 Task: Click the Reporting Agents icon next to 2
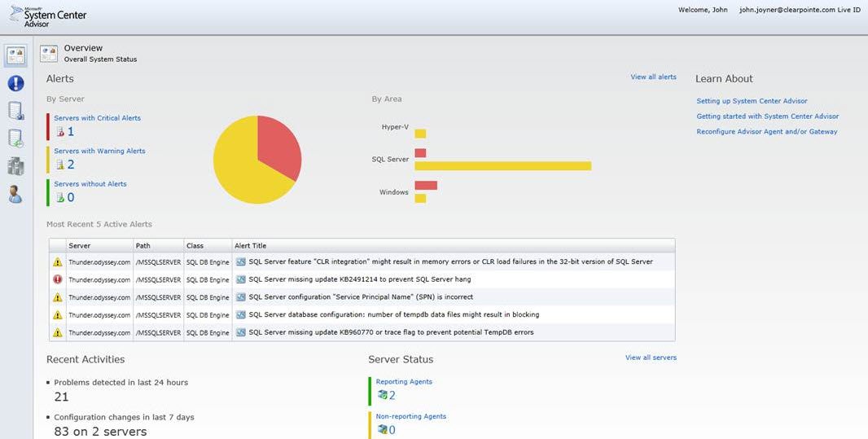point(382,395)
